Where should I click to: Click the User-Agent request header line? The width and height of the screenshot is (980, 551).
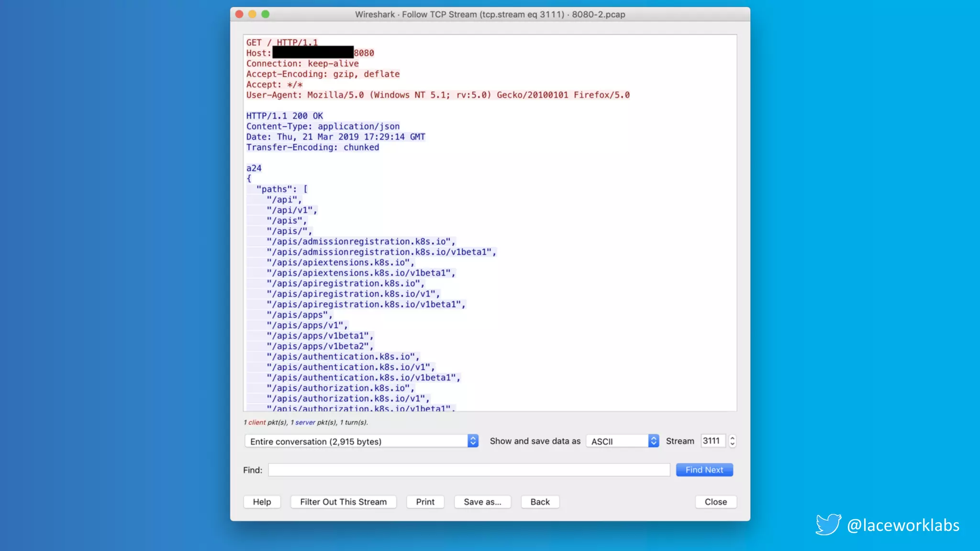pyautogui.click(x=437, y=95)
